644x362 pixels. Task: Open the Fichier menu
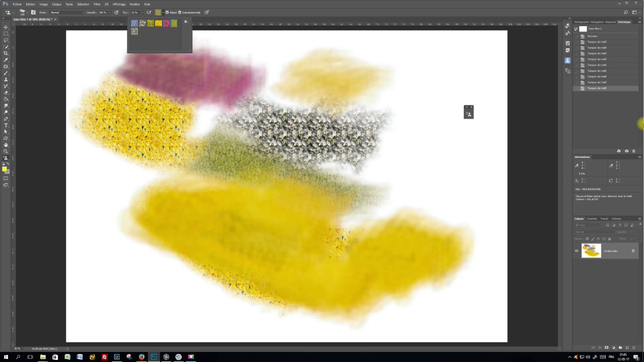pyautogui.click(x=17, y=4)
